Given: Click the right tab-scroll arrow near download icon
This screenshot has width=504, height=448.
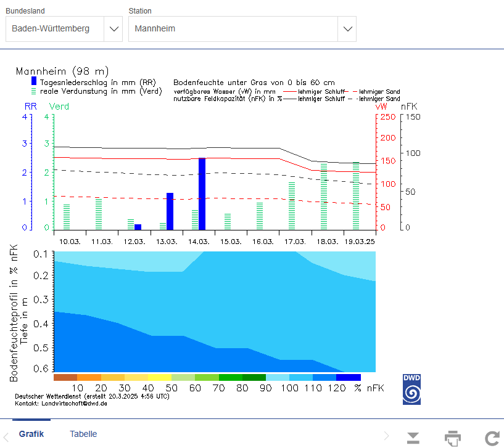Looking at the screenshot, I should [x=387, y=436].
